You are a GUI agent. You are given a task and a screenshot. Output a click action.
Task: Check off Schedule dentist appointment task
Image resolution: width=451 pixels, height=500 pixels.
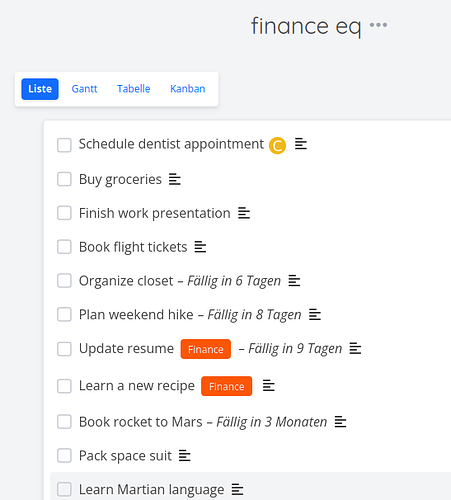pyautogui.click(x=64, y=145)
